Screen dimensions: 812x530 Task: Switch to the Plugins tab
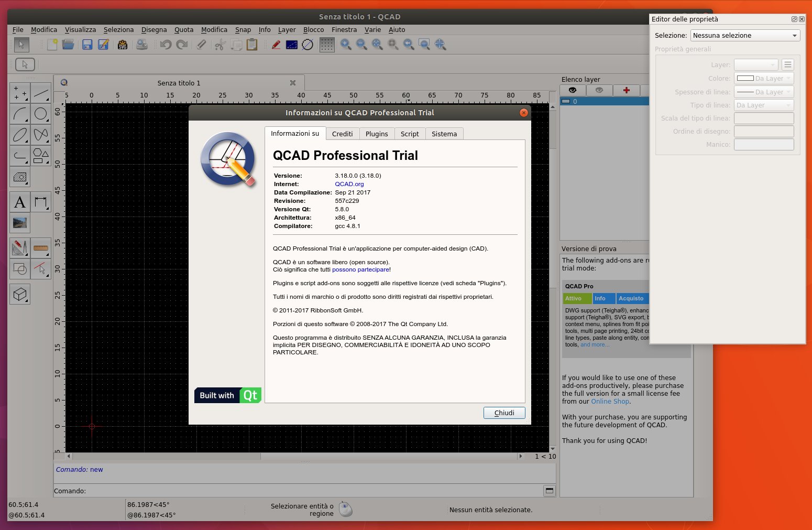pos(377,134)
